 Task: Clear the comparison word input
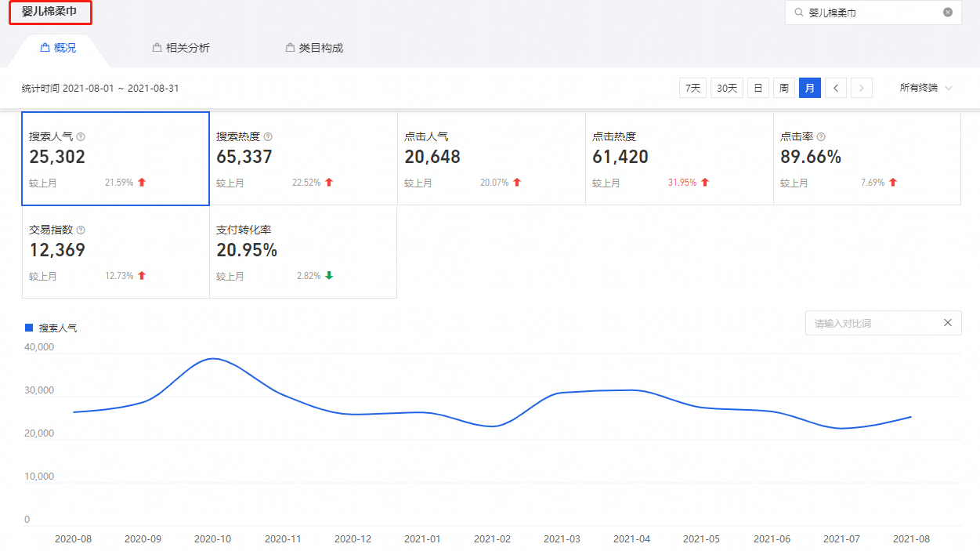pos(947,323)
